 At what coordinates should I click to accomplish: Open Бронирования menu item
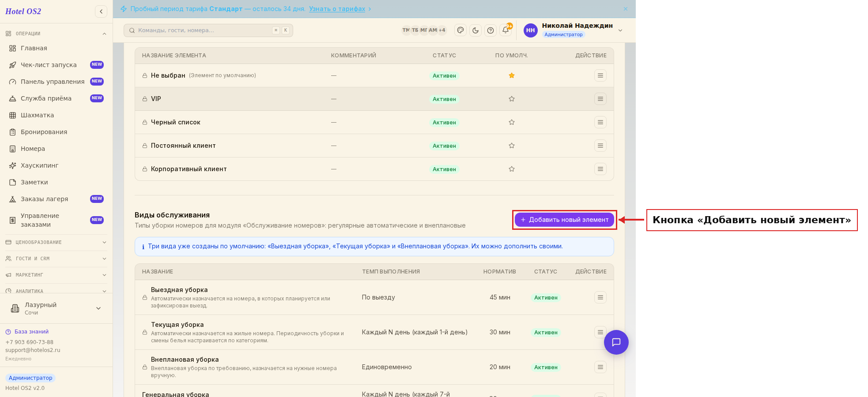56,132
